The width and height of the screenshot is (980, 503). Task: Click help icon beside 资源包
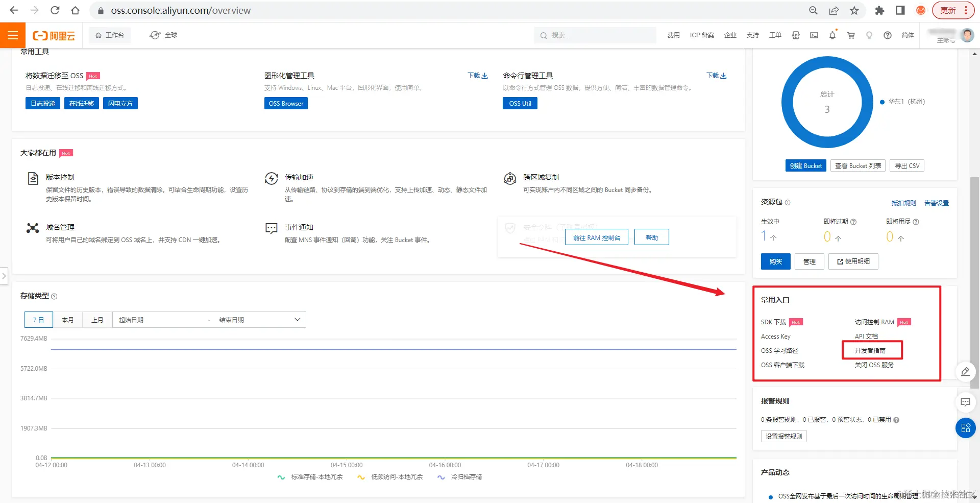(788, 203)
